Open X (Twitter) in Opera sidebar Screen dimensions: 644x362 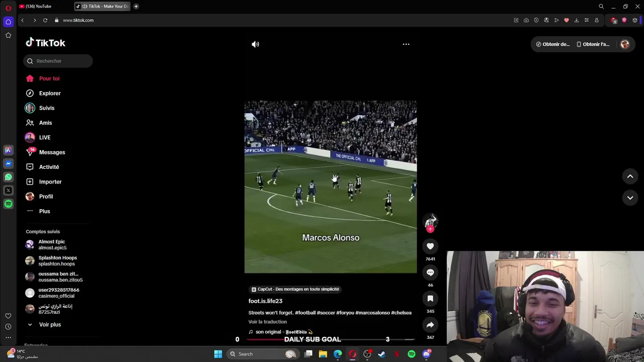[x=8, y=191]
